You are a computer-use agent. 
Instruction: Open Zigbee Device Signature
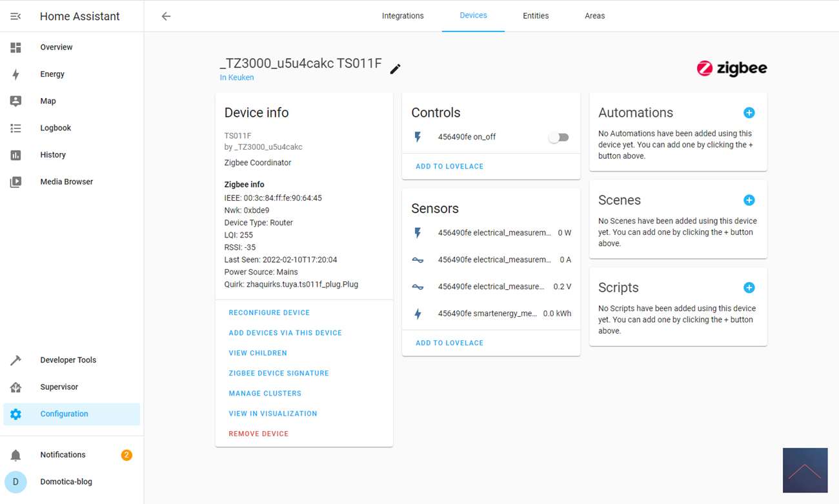point(279,373)
